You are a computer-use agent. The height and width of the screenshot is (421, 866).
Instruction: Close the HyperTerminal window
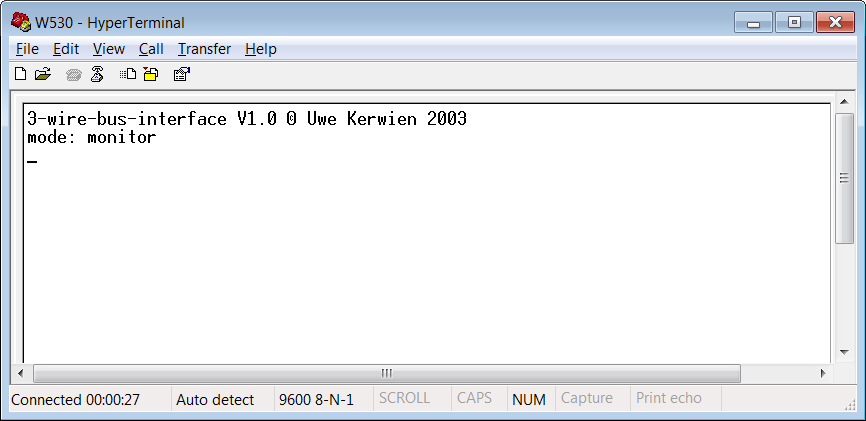(x=835, y=23)
